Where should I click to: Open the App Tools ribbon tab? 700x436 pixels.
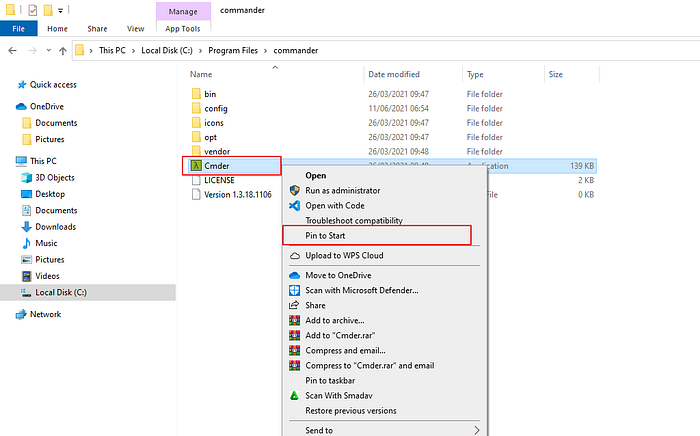coord(183,29)
